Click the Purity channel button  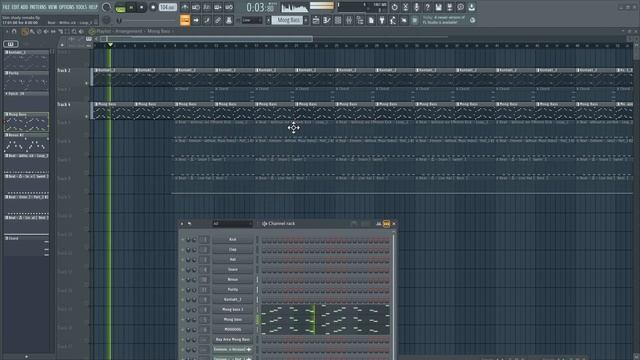[x=232, y=289]
